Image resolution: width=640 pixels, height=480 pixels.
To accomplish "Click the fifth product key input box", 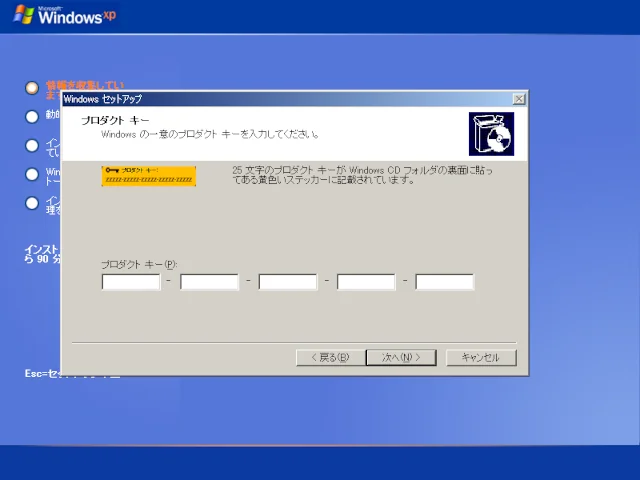I will (x=444, y=282).
